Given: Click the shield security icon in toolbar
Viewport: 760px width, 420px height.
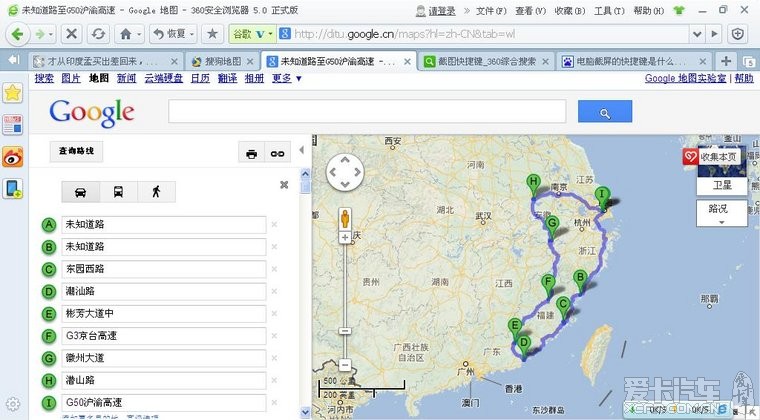Looking at the screenshot, I should (738, 34).
